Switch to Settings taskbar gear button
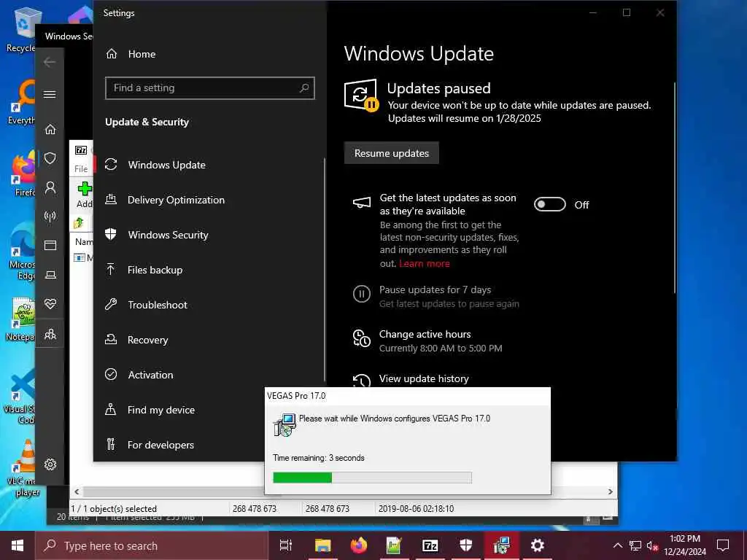 click(538, 545)
